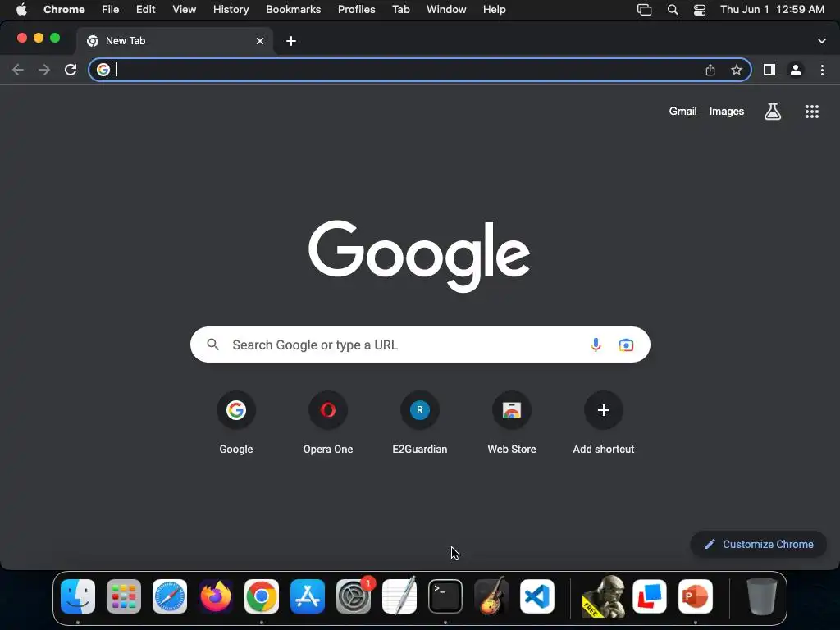Open Chrome's three-dot menu
840x630 pixels.
coord(822,70)
